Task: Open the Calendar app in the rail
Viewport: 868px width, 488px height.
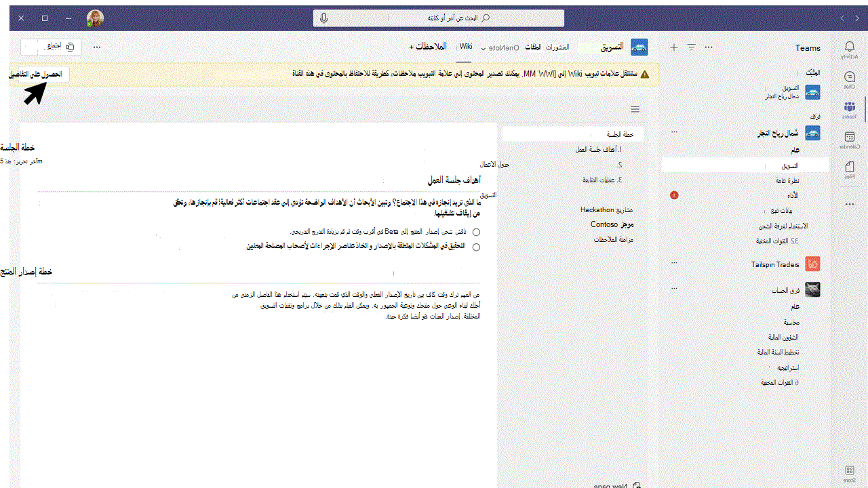Action: pyautogui.click(x=850, y=139)
